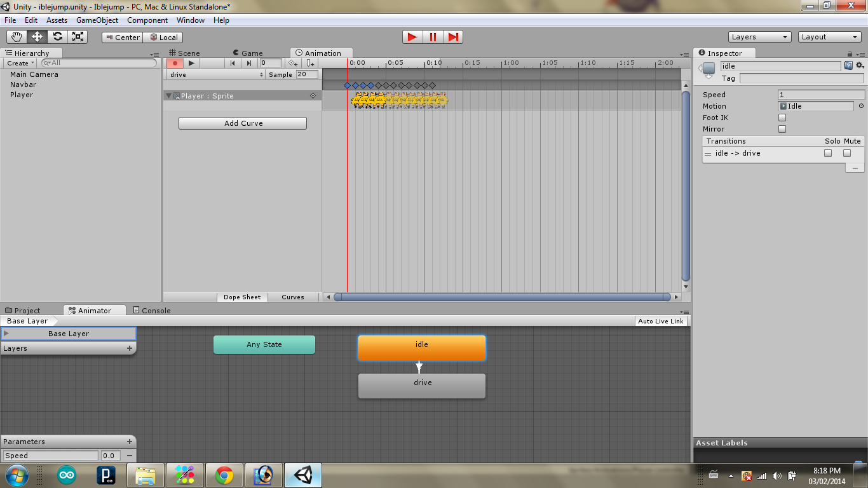Open the Animator panel options menu
868x488 pixels.
point(684,312)
